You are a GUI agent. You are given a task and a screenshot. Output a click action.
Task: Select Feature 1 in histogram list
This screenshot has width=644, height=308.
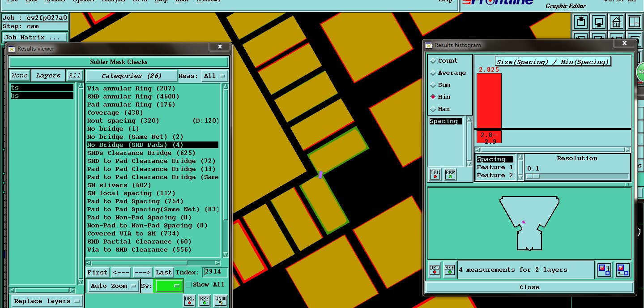coord(495,167)
